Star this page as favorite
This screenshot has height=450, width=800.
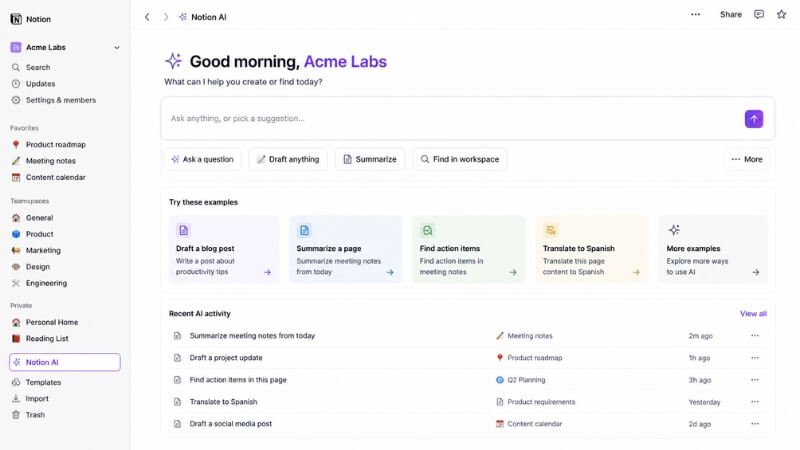[781, 14]
